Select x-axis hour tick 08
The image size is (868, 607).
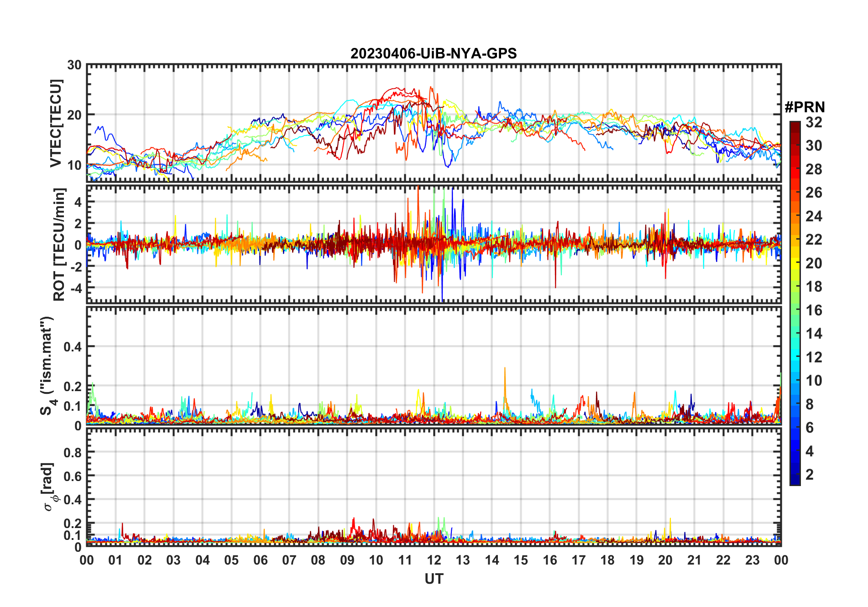[318, 560]
